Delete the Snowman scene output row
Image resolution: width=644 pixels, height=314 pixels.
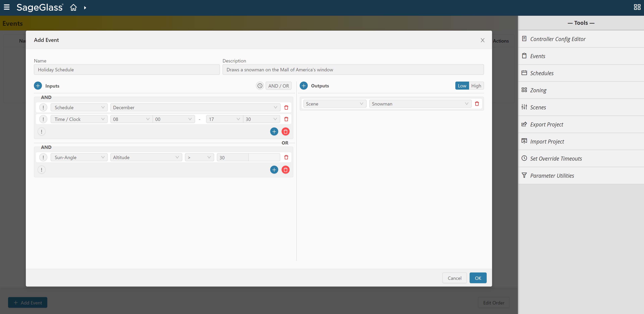click(x=477, y=104)
